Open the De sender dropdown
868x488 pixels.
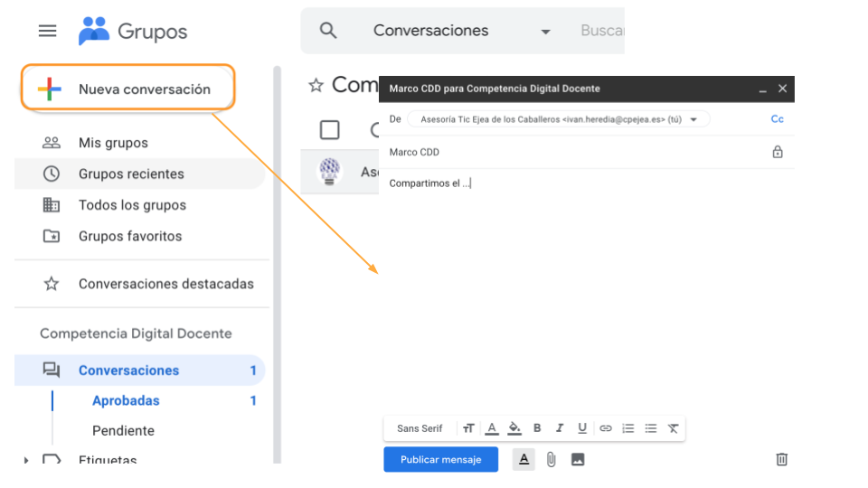coord(559,119)
